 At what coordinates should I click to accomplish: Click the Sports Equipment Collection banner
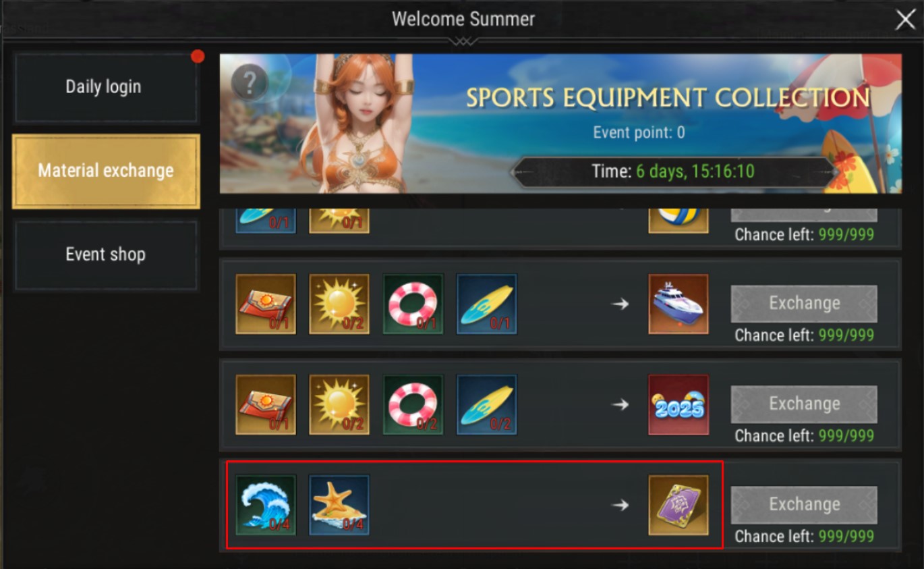pyautogui.click(x=560, y=124)
